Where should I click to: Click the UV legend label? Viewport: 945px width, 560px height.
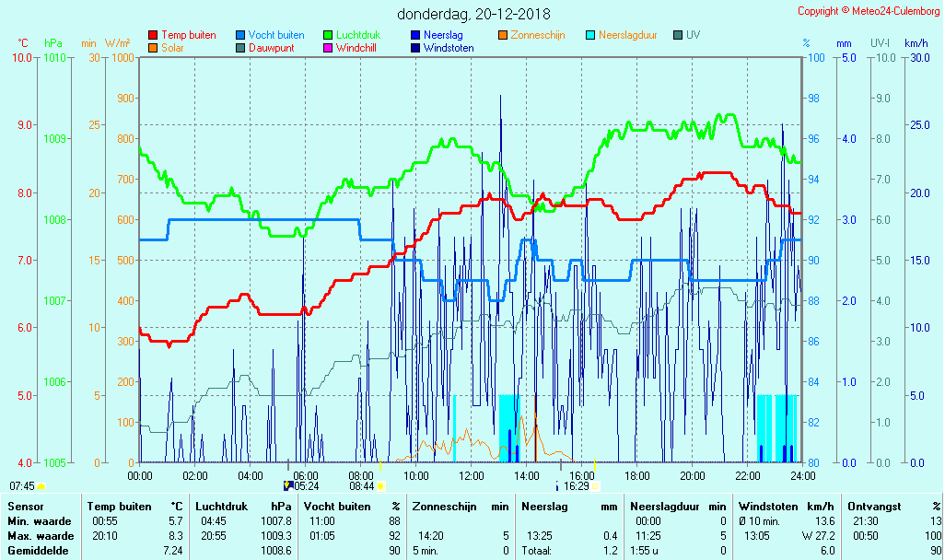tap(693, 35)
